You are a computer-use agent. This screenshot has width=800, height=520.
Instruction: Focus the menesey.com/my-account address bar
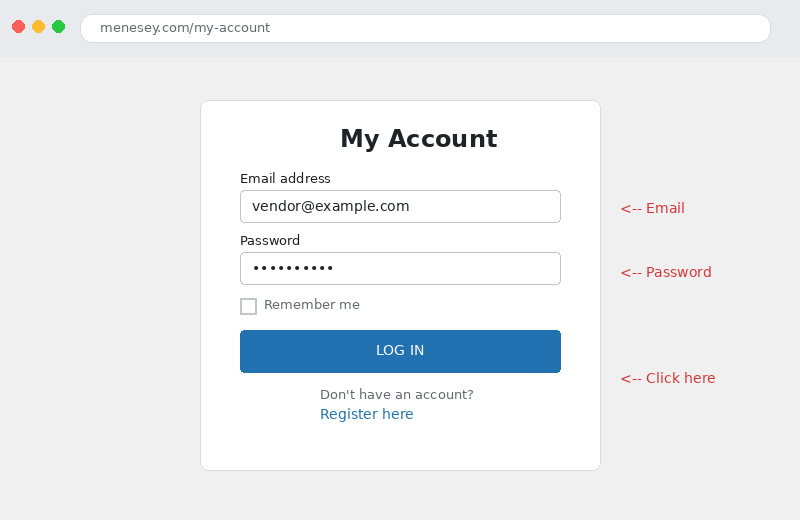(425, 28)
